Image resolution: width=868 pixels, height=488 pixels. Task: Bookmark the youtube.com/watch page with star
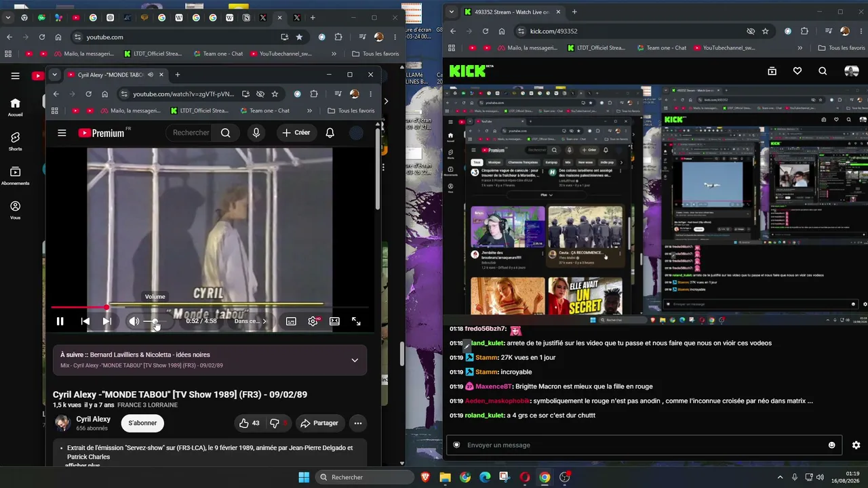[275, 94]
